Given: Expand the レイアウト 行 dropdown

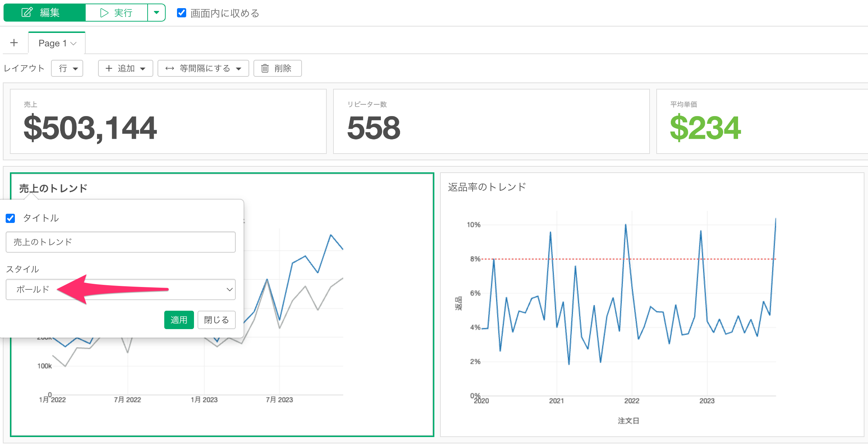Looking at the screenshot, I should (67, 68).
